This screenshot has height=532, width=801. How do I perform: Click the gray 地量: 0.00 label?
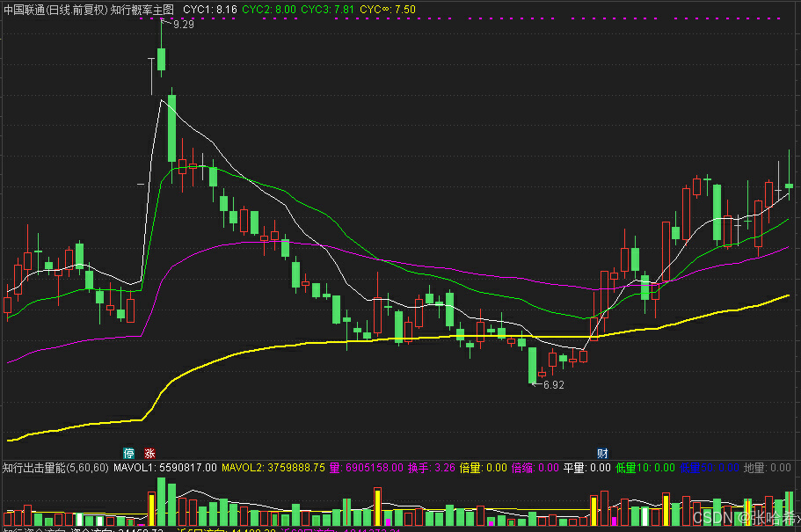768,468
